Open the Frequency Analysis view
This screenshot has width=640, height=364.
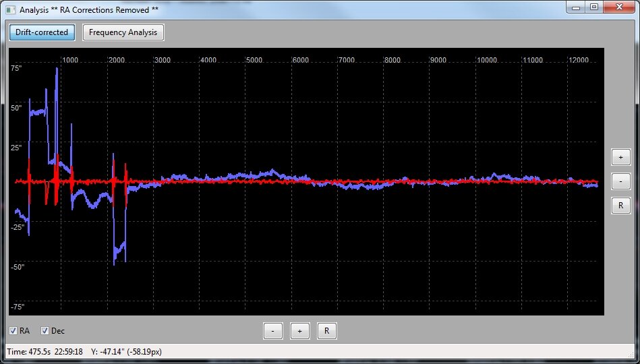tap(123, 32)
